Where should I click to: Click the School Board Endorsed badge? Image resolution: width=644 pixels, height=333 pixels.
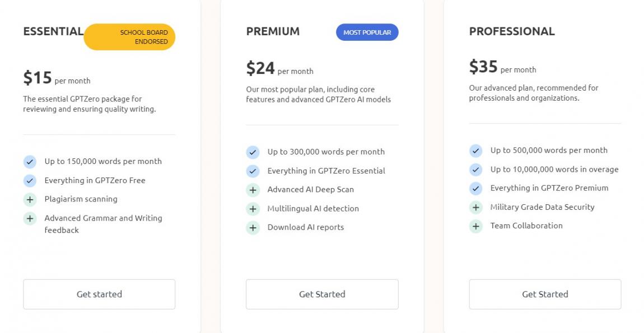pyautogui.click(x=130, y=37)
